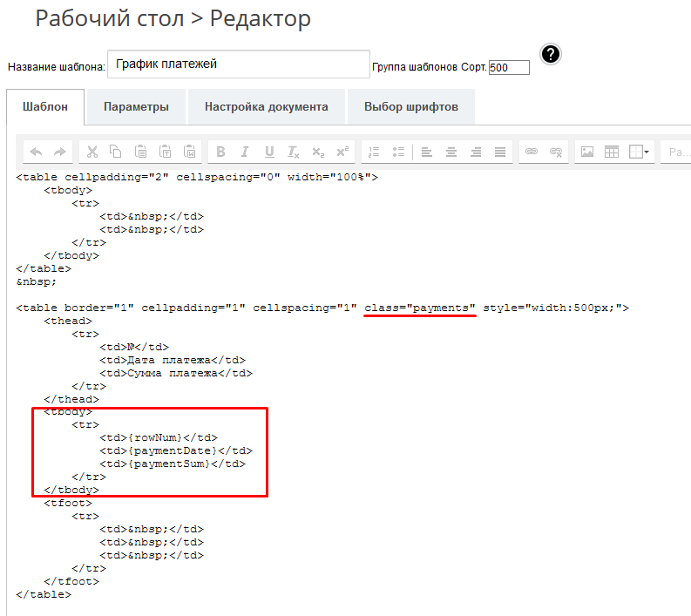Select the Выбор шрифтов tab
This screenshot has width=691, height=616.
coord(410,107)
